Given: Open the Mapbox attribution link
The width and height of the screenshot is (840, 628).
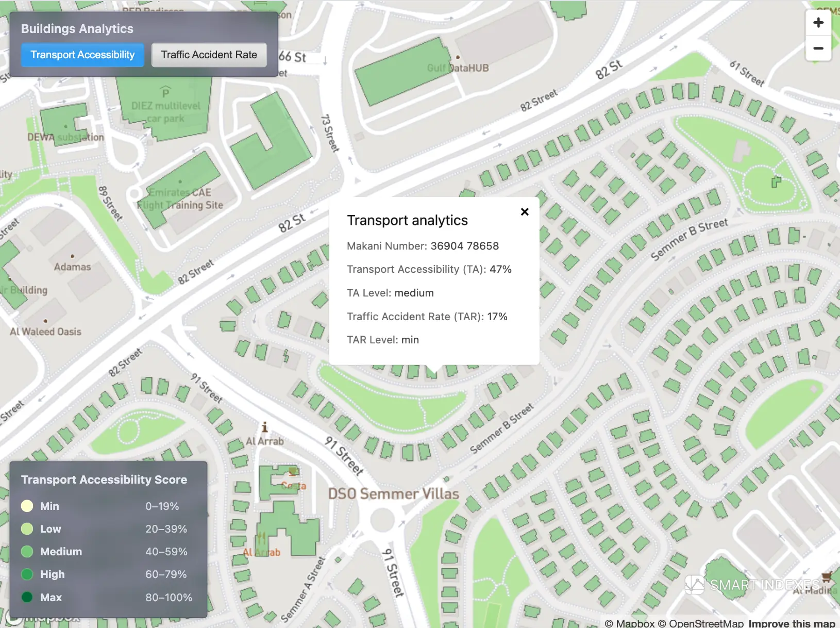Looking at the screenshot, I should (630, 623).
